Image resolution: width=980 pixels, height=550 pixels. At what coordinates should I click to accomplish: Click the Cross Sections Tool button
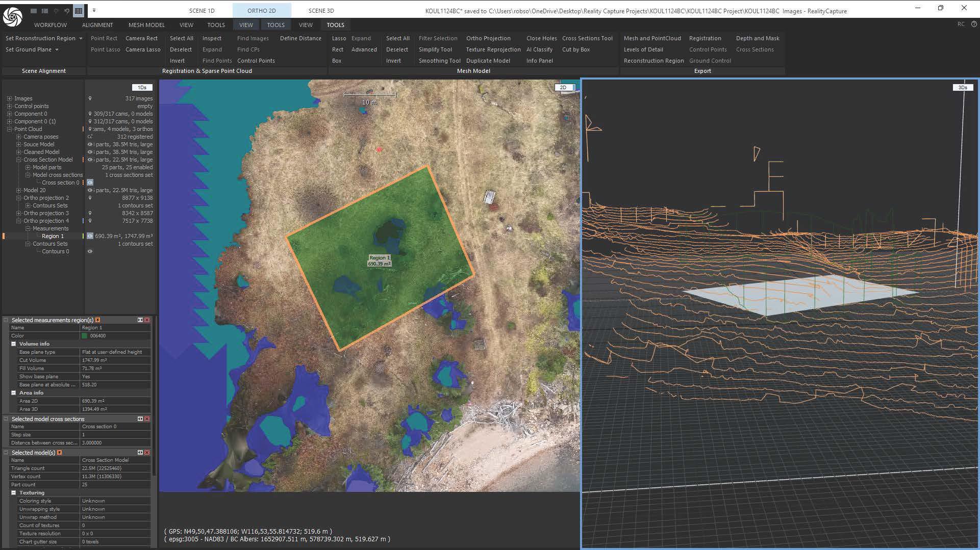(587, 38)
